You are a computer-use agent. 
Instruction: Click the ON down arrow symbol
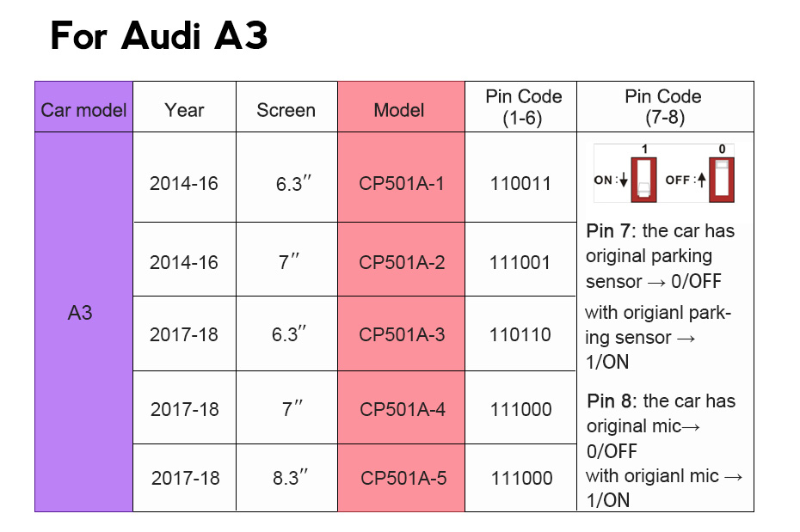624,180
